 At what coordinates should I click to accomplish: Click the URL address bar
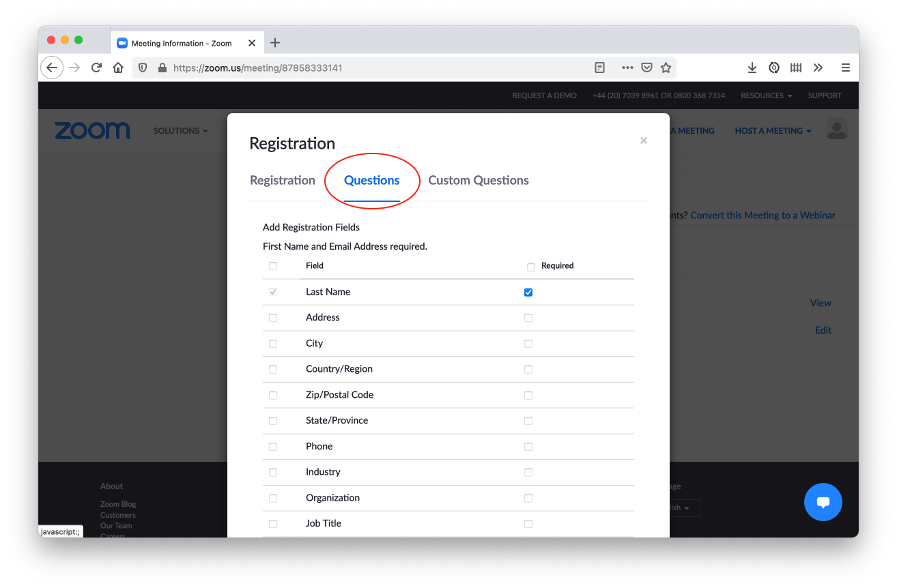[375, 68]
